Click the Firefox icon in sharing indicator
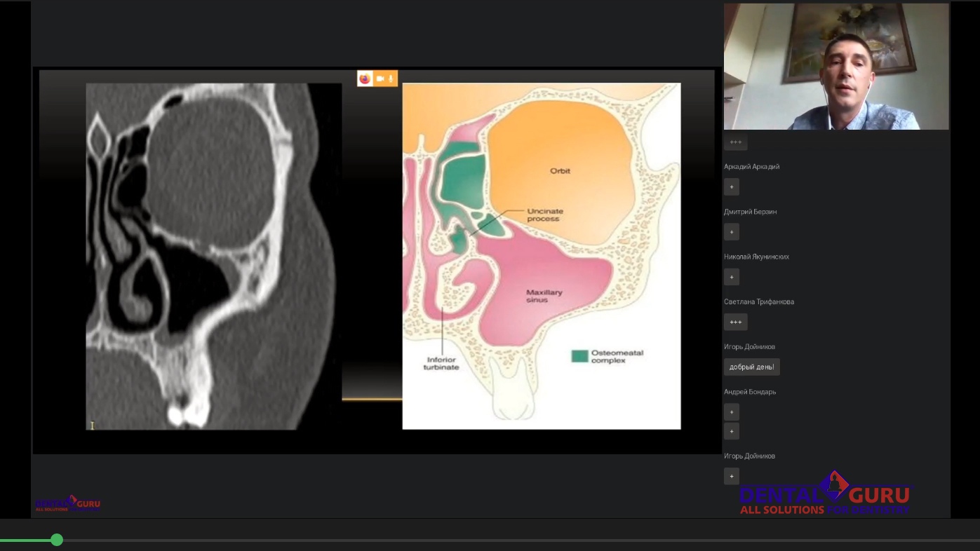Viewport: 980px width, 551px height. click(x=365, y=79)
